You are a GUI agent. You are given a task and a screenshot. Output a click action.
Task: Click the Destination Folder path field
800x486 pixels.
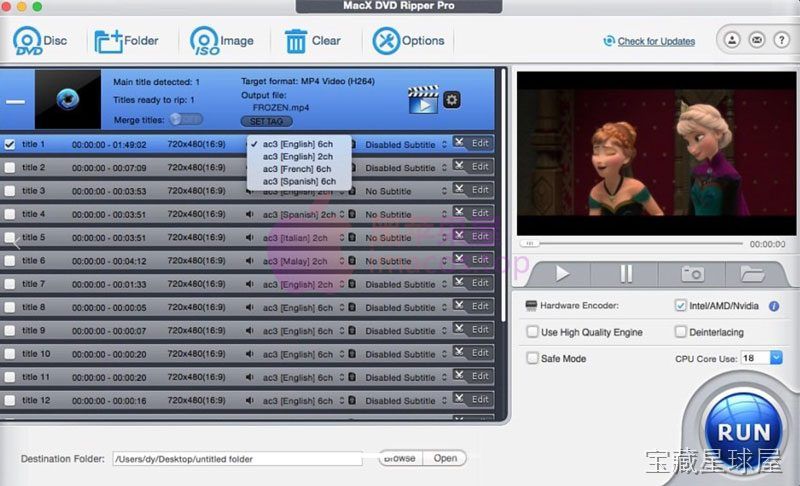[238, 458]
